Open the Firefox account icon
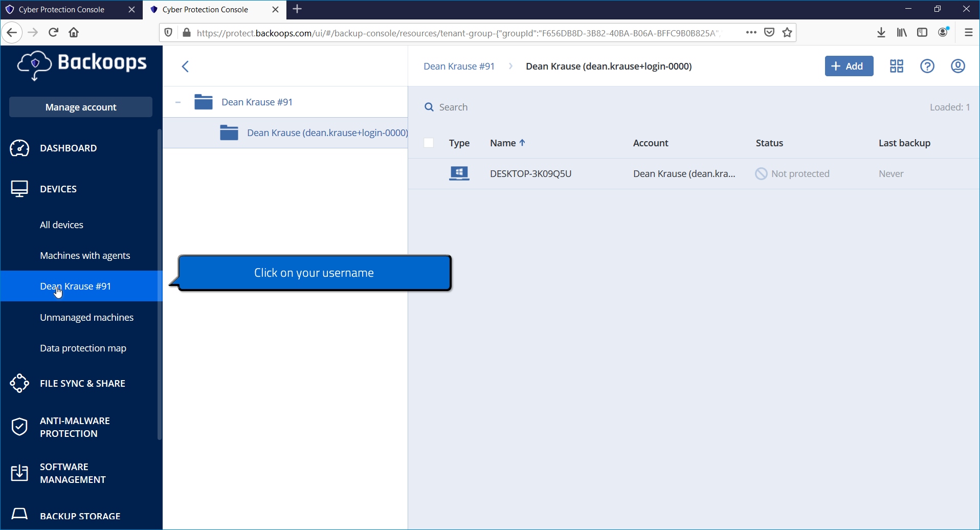Screen dimensions: 980x530 944,32
